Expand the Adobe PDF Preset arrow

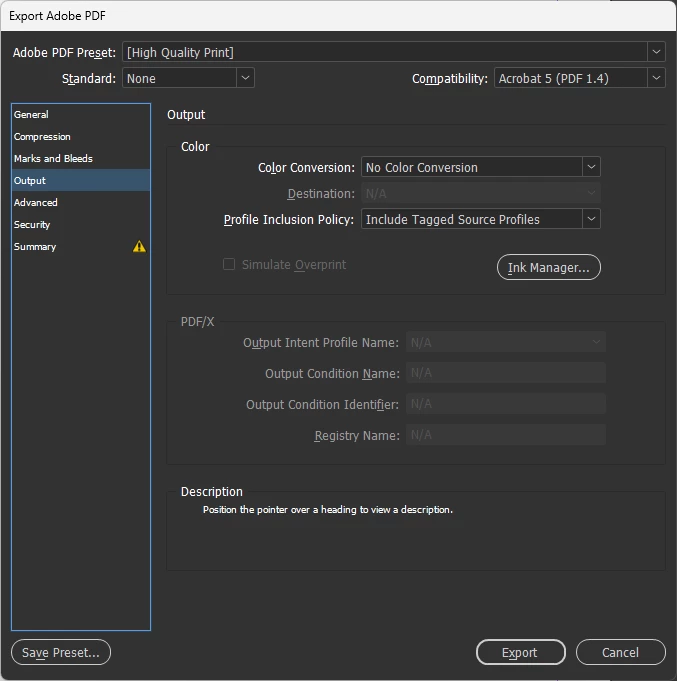coord(656,52)
